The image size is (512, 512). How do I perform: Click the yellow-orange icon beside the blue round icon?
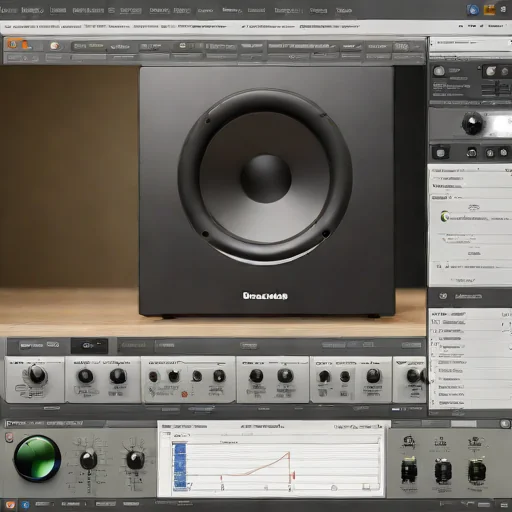pyautogui.click(x=489, y=10)
